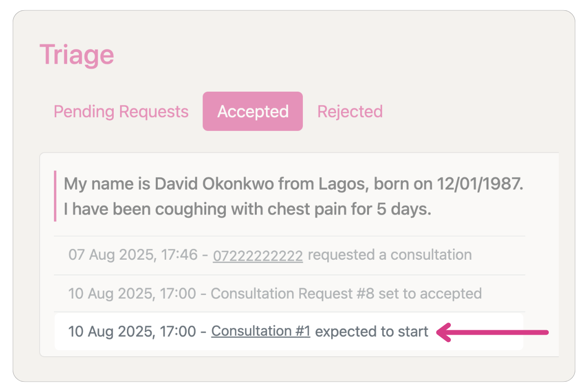Select the Accepted tab
588x392 pixels.
[253, 111]
